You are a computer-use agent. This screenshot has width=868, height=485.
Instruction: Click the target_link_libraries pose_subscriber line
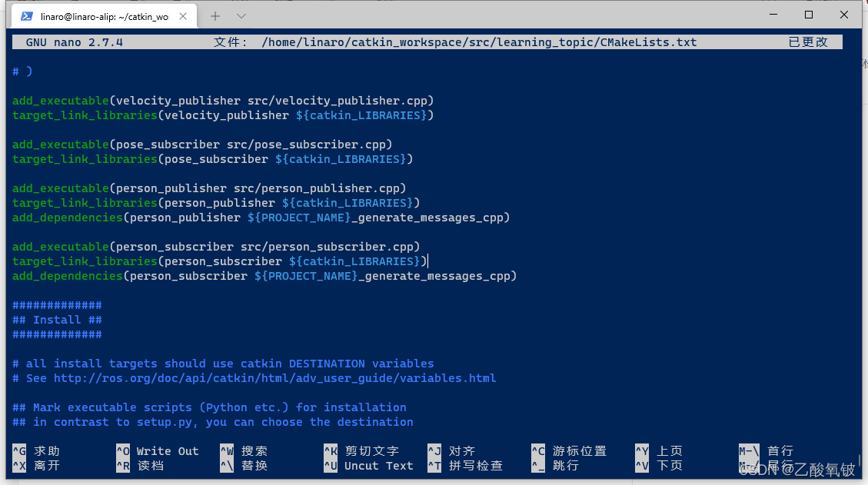pos(212,159)
